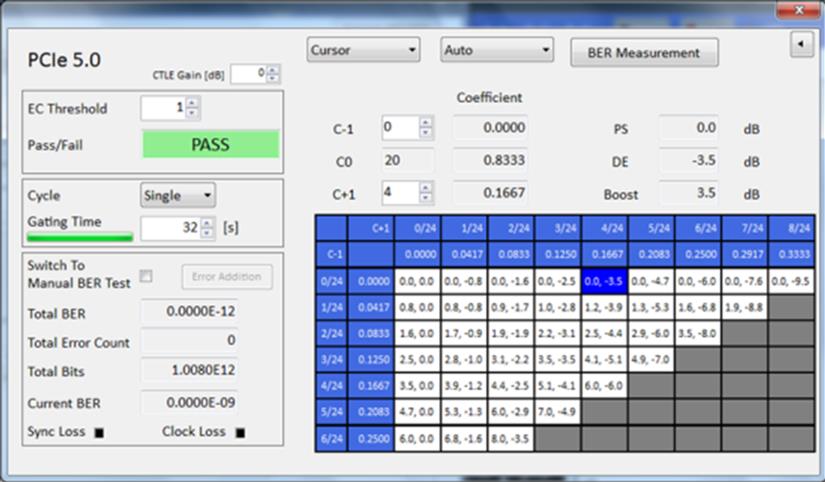Image resolution: width=825 pixels, height=482 pixels.
Task: Click the green Gating Time progress bar
Action: pyautogui.click(x=80, y=238)
